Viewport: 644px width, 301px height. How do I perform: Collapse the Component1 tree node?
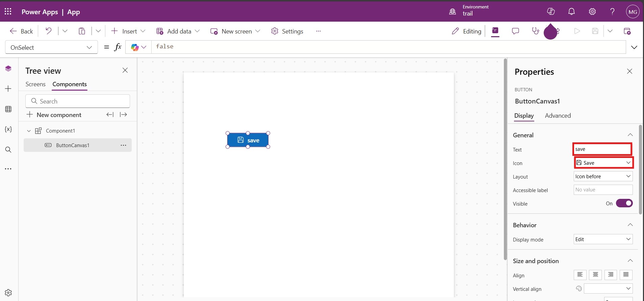pyautogui.click(x=29, y=131)
